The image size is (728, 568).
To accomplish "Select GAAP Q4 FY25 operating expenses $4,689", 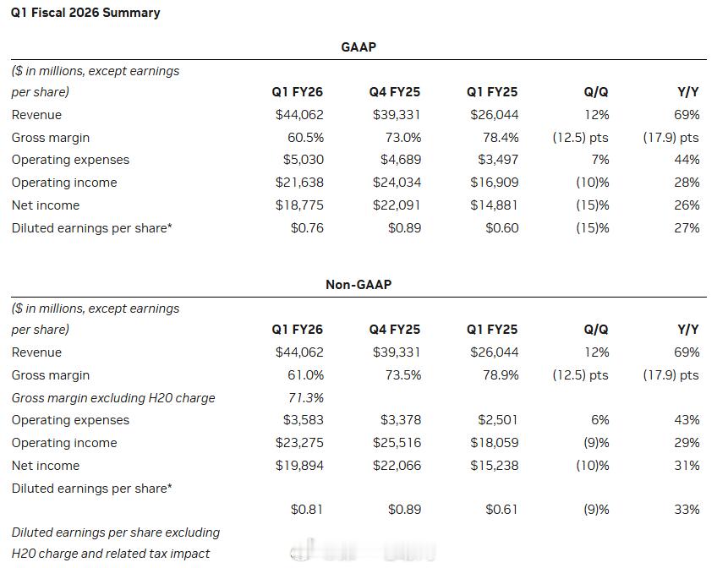I will tap(401, 160).
